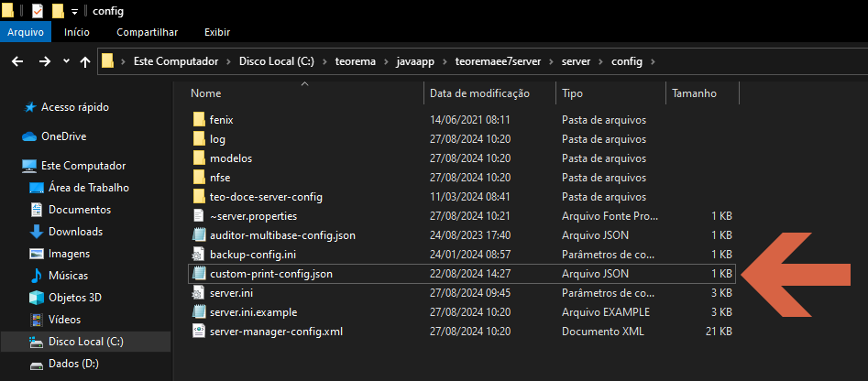868x381 pixels.
Task: Click the 21 KB size value
Action: [x=720, y=332]
